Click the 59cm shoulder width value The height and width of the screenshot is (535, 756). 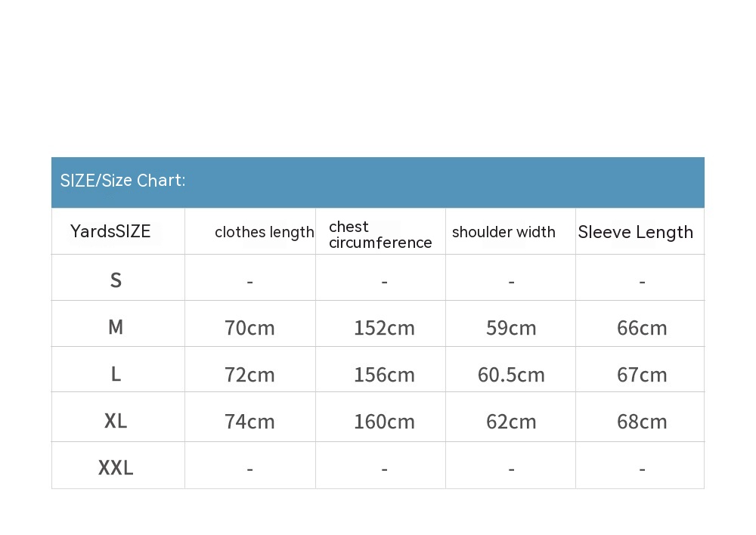pyautogui.click(x=511, y=328)
